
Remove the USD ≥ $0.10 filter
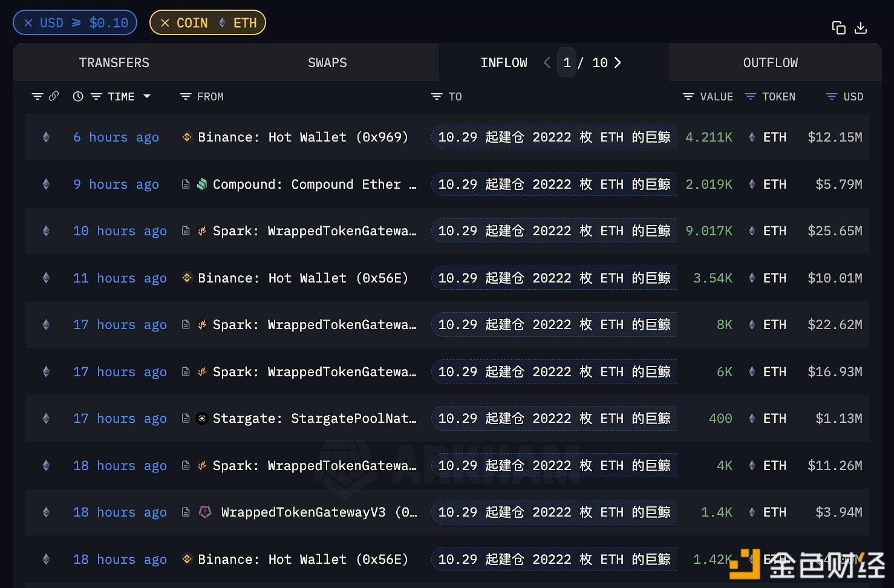point(28,23)
